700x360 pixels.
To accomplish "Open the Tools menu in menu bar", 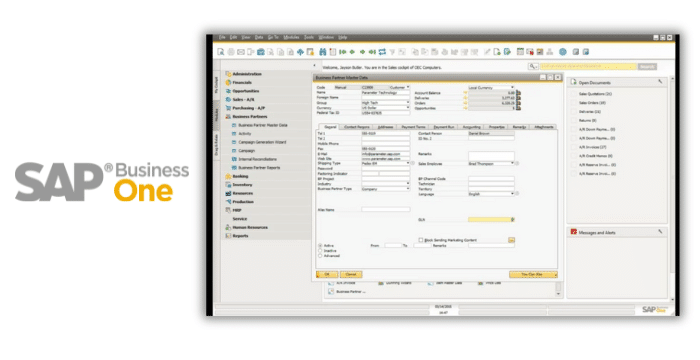I will pos(309,38).
